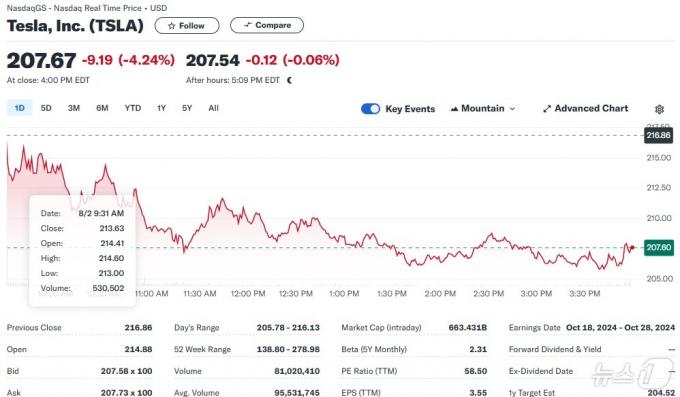Viewport: 680px width, 397px height.
Task: Click the Forward Dividend & Yield label
Action: click(x=555, y=349)
